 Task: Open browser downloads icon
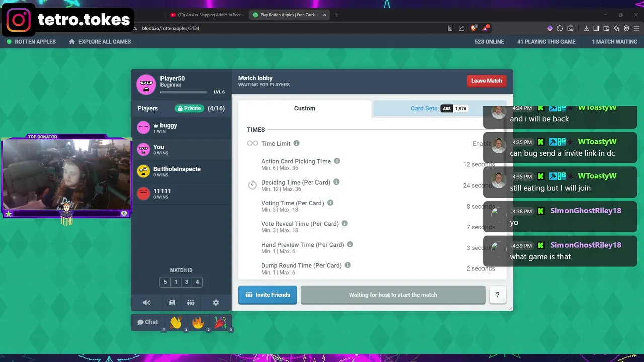[x=586, y=28]
